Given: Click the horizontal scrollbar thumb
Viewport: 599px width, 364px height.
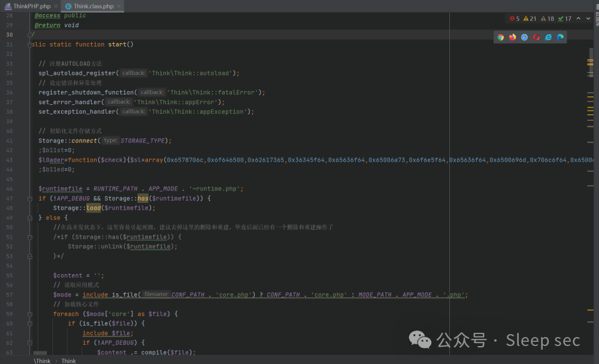Looking at the screenshot, I should 40,353.
